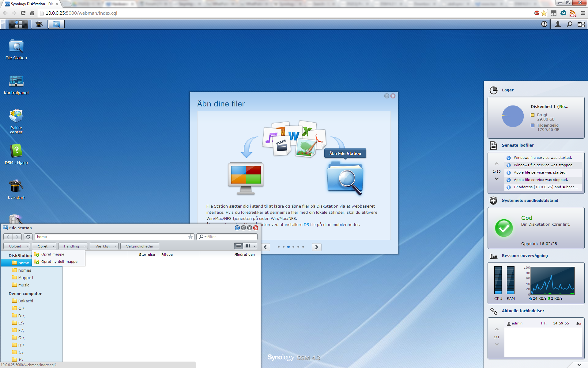The image size is (588, 368).
Task: Click the browser home button
Action: [32, 13]
